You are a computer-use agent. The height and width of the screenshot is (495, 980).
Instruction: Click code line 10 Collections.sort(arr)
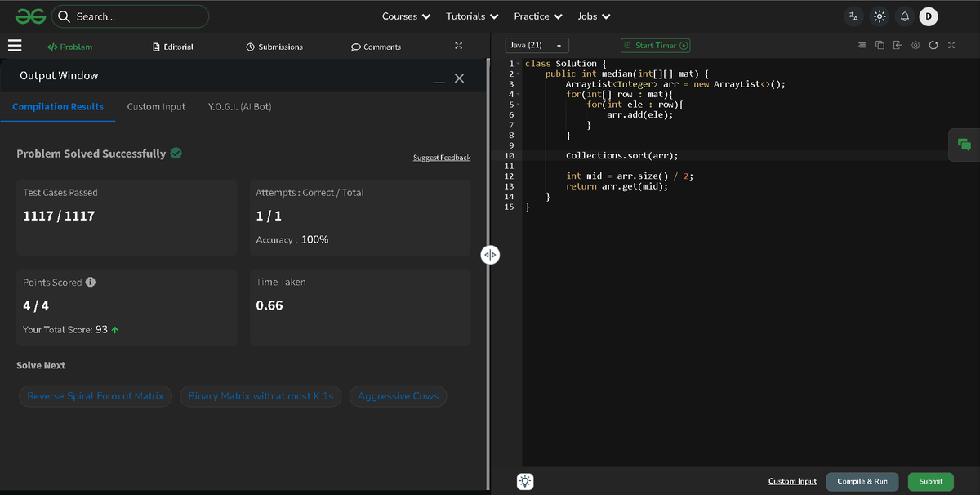click(622, 155)
